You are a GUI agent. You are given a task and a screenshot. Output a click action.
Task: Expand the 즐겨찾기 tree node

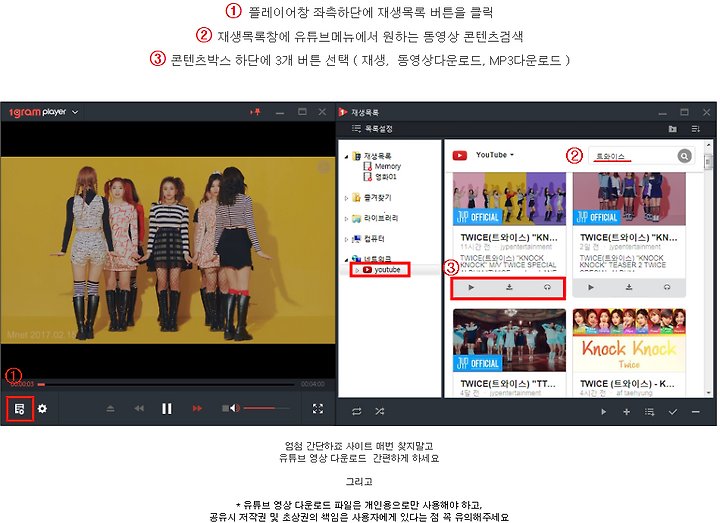tap(347, 198)
